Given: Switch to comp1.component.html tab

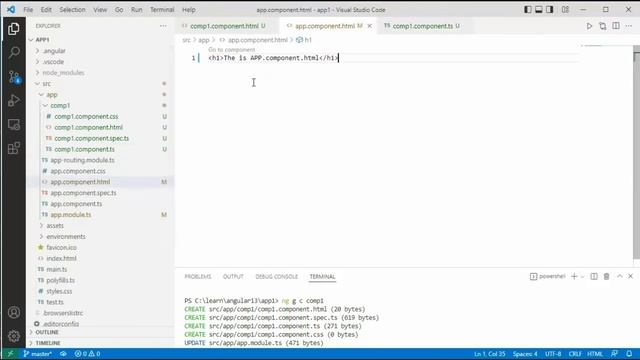Looking at the screenshot, I should [227, 26].
